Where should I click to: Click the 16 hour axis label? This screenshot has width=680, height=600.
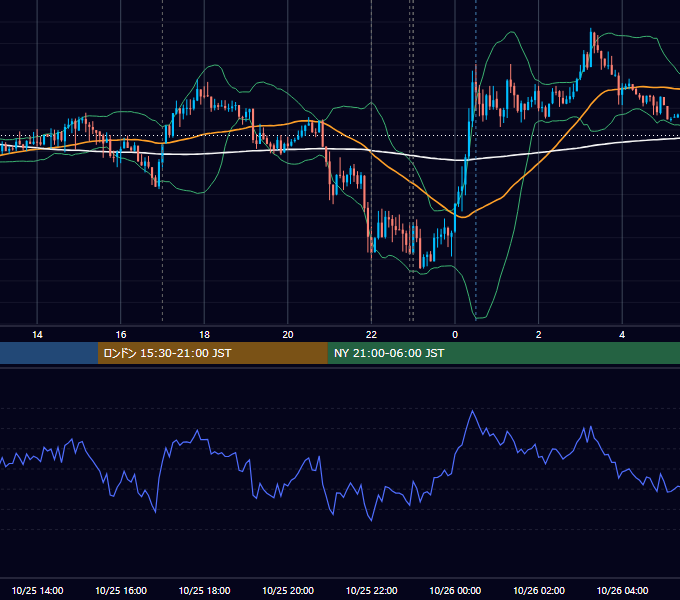[121, 335]
